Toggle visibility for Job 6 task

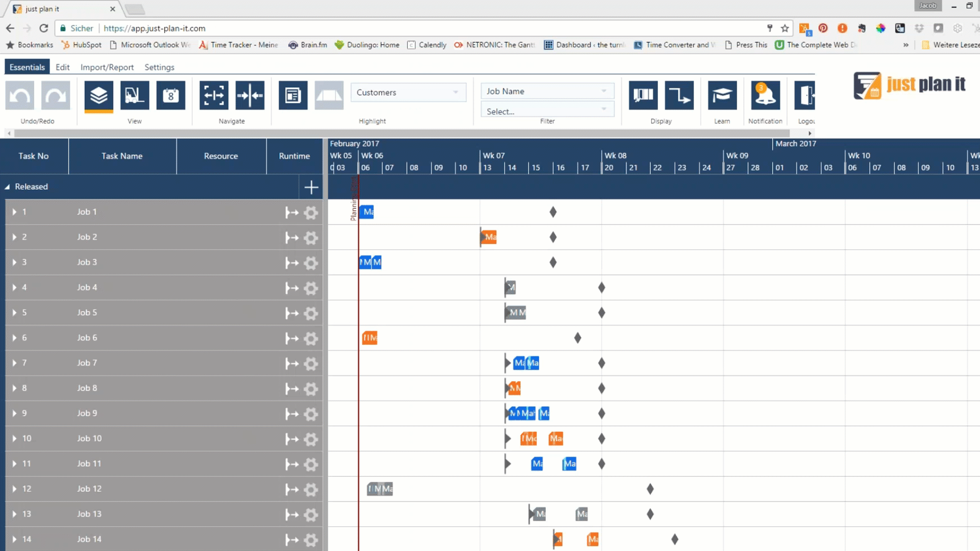[x=15, y=338]
